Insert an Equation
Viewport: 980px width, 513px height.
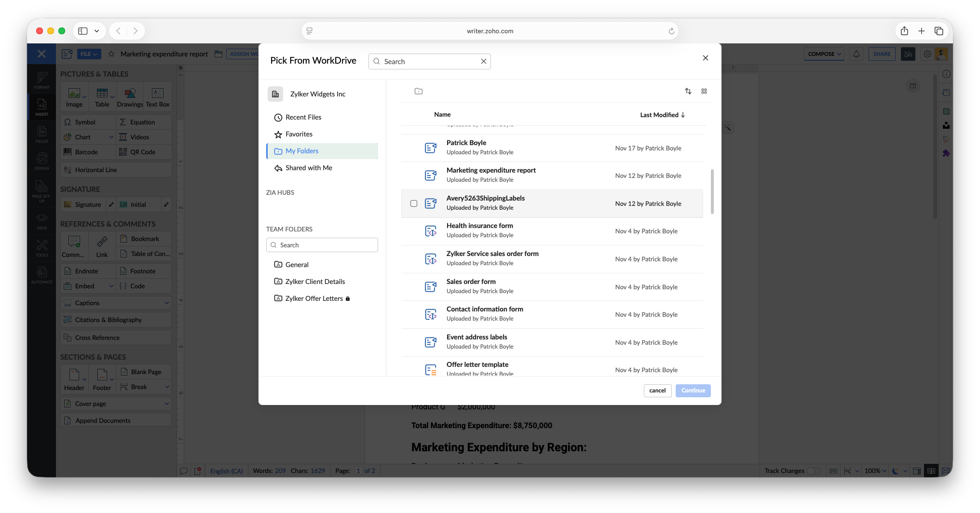coord(144,122)
